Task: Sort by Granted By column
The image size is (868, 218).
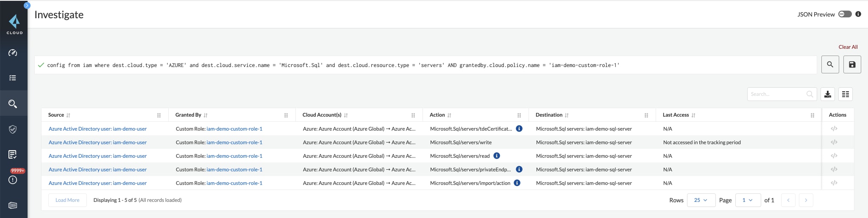Action: click(206, 115)
